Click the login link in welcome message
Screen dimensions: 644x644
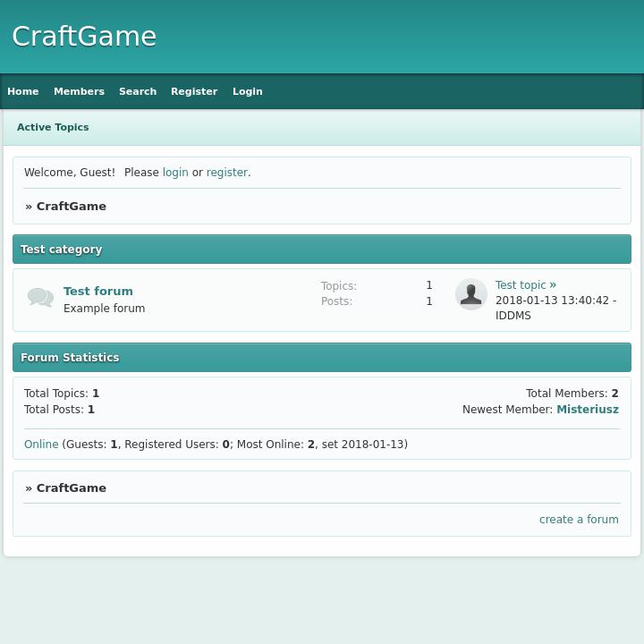(175, 173)
